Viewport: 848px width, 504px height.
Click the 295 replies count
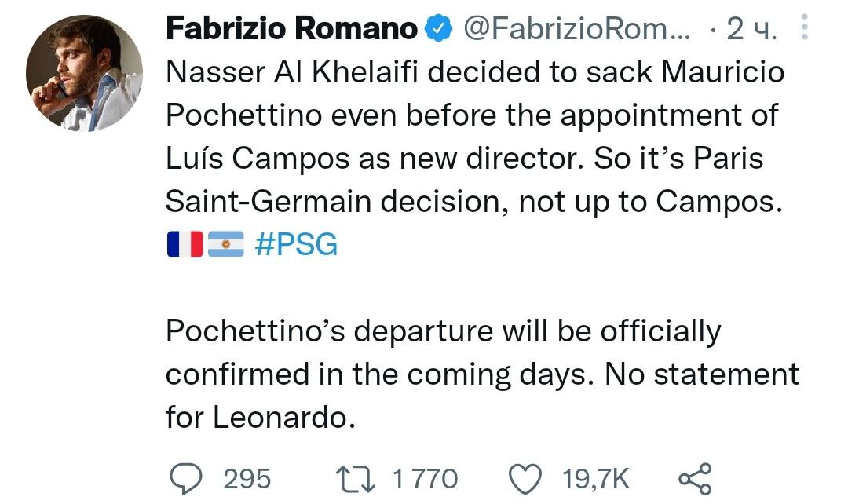tap(247, 478)
